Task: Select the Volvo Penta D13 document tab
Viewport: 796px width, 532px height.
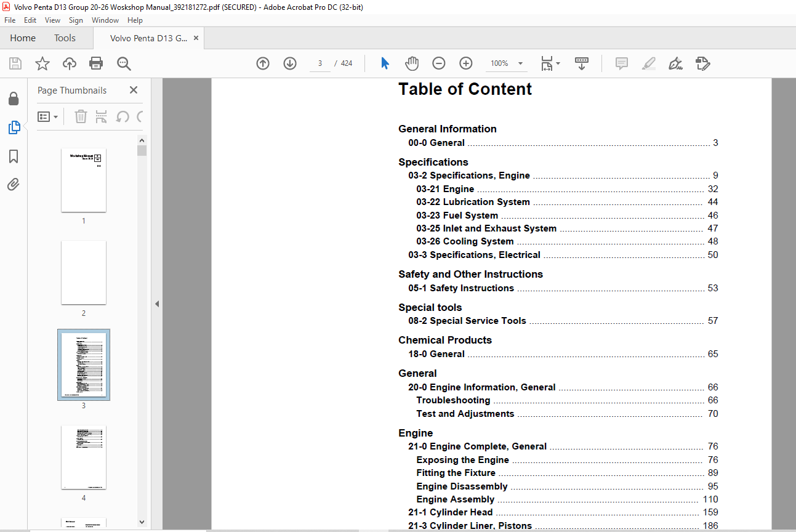Action: coord(149,38)
